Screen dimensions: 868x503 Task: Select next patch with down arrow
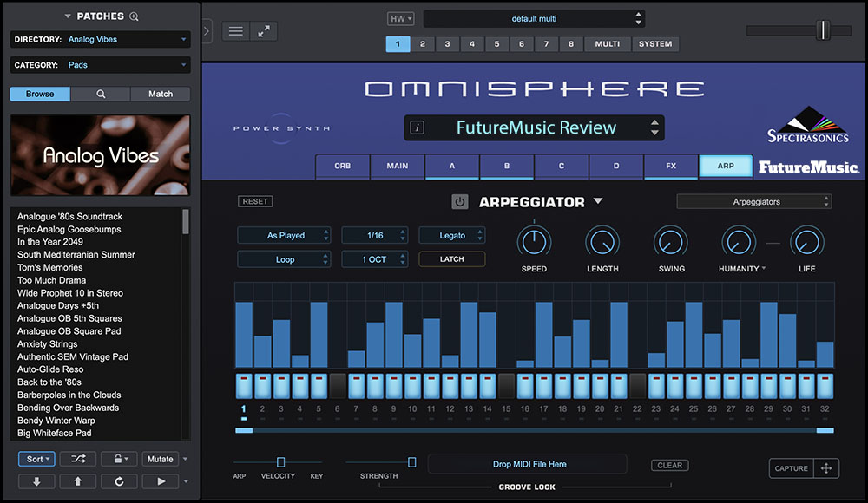(x=36, y=481)
